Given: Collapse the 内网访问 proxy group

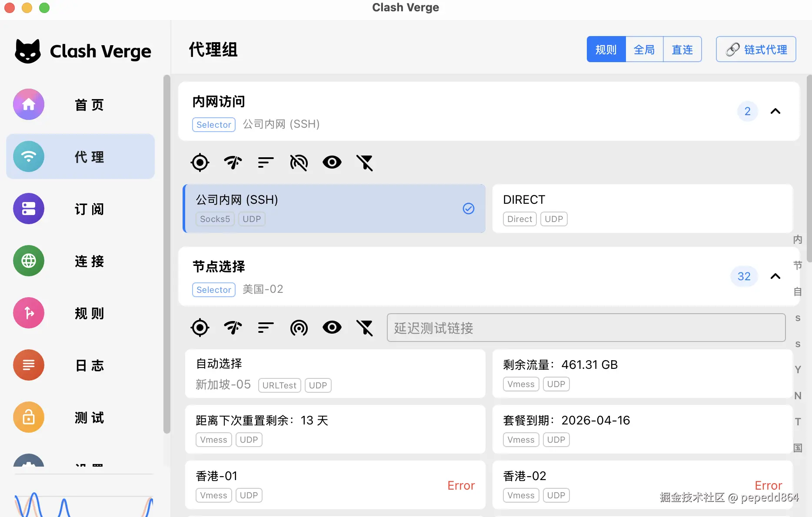Looking at the screenshot, I should click(775, 111).
